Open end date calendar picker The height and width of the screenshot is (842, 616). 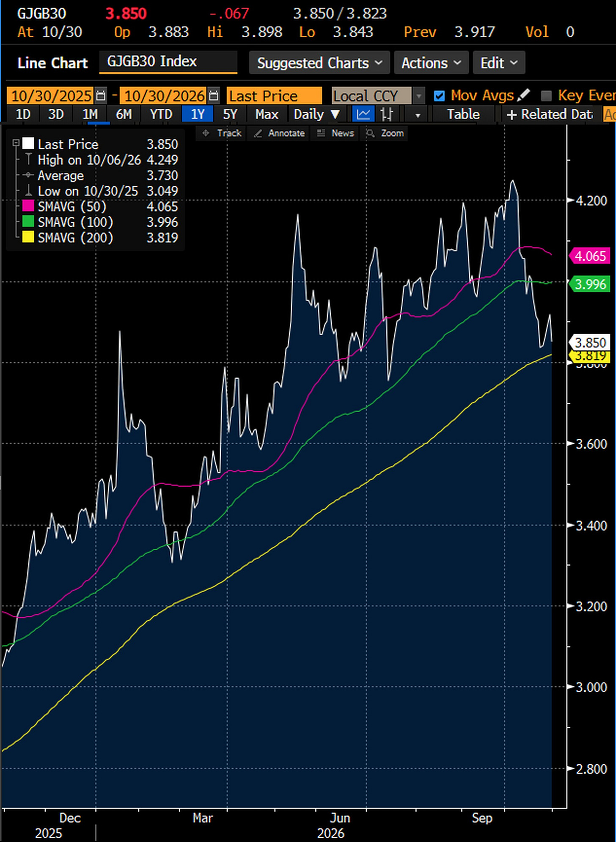(214, 96)
